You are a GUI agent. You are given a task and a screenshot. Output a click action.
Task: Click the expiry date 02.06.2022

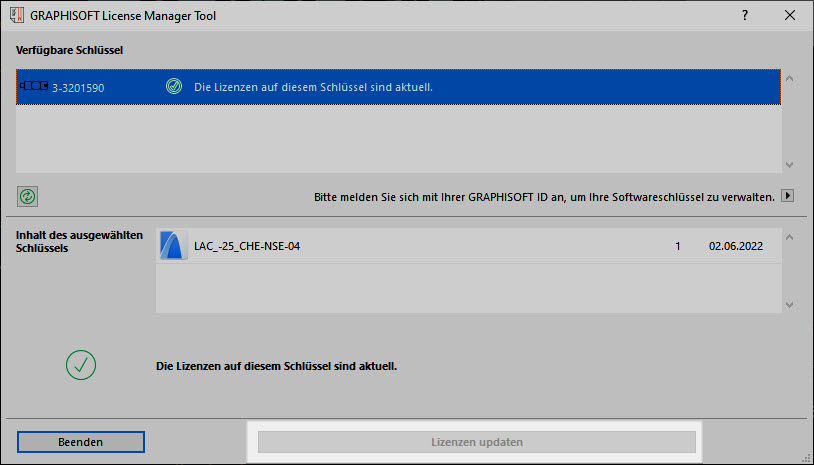pos(736,246)
